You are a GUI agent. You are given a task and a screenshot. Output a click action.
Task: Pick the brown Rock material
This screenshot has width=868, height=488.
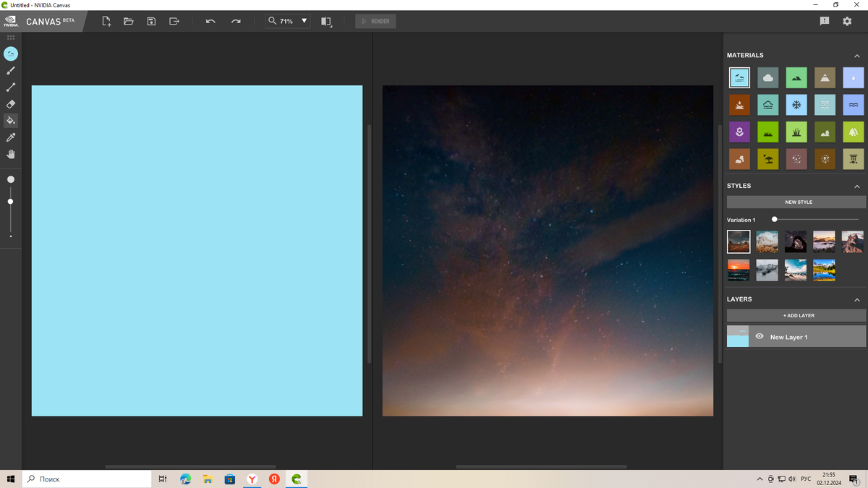[x=739, y=159]
